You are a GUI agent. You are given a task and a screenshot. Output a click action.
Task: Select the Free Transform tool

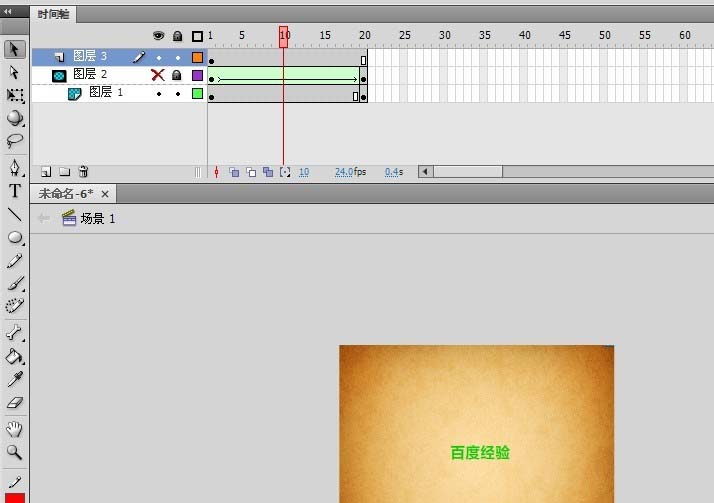point(15,95)
